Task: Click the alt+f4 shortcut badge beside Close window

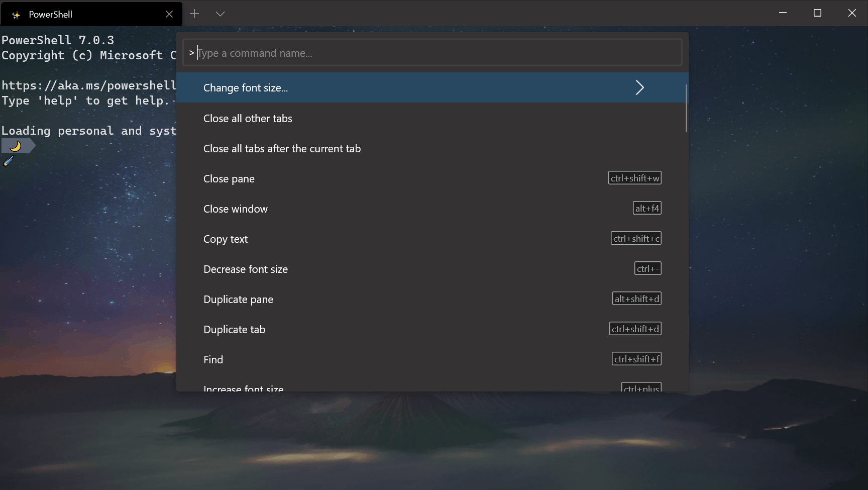Action: 647,208
